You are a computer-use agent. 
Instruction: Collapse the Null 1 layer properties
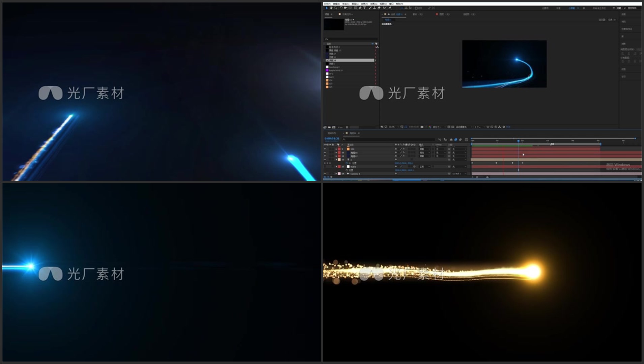pyautogui.click(x=336, y=167)
